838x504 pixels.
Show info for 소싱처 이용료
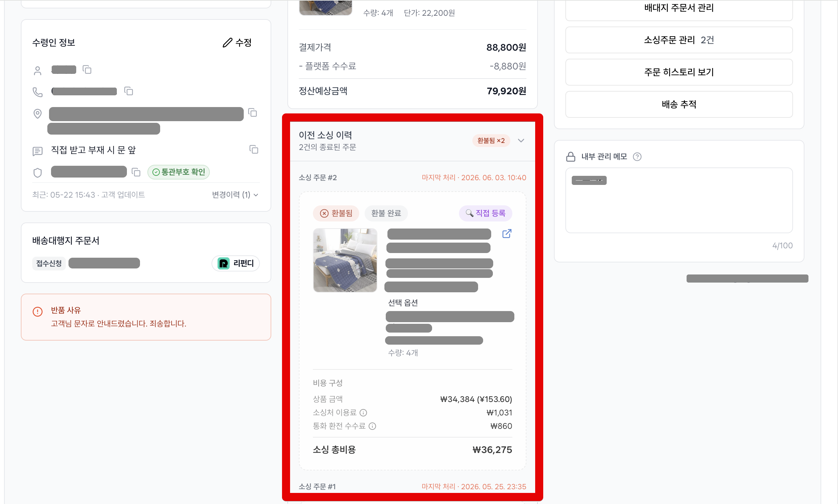click(363, 413)
